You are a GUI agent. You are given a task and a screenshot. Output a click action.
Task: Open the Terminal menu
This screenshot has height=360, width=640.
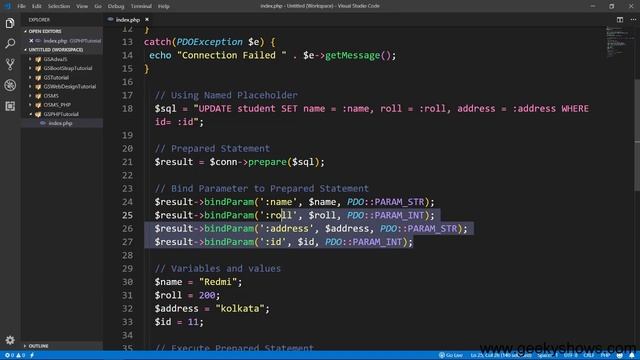pos(141,6)
